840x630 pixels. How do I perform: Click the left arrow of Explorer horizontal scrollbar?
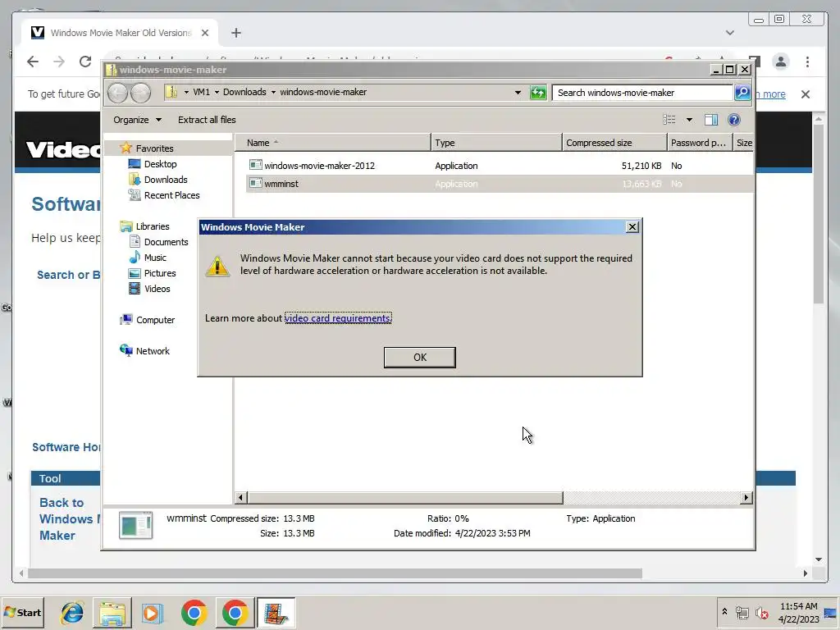[x=240, y=498]
